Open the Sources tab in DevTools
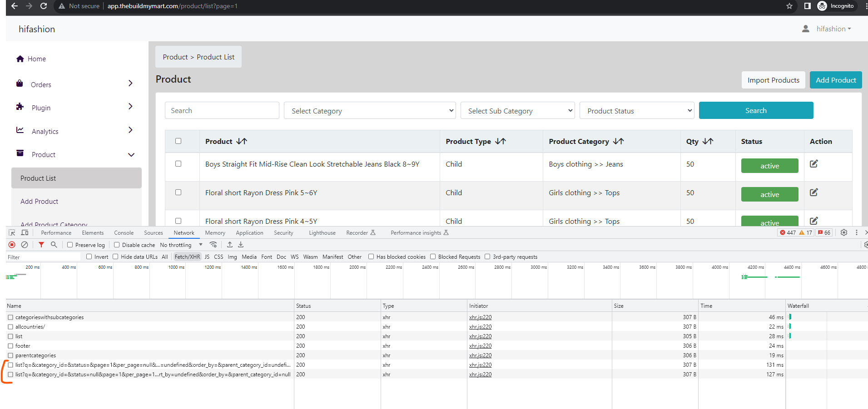The width and height of the screenshot is (868, 409). (154, 233)
